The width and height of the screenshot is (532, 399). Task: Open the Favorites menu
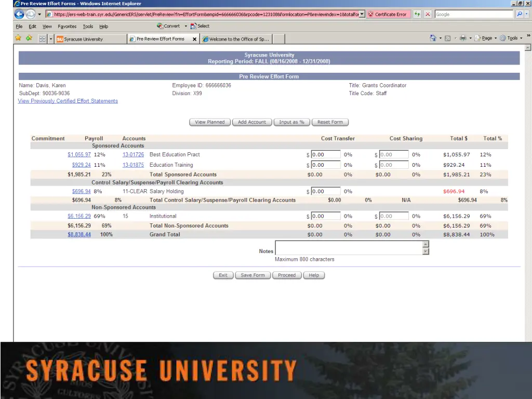click(67, 26)
